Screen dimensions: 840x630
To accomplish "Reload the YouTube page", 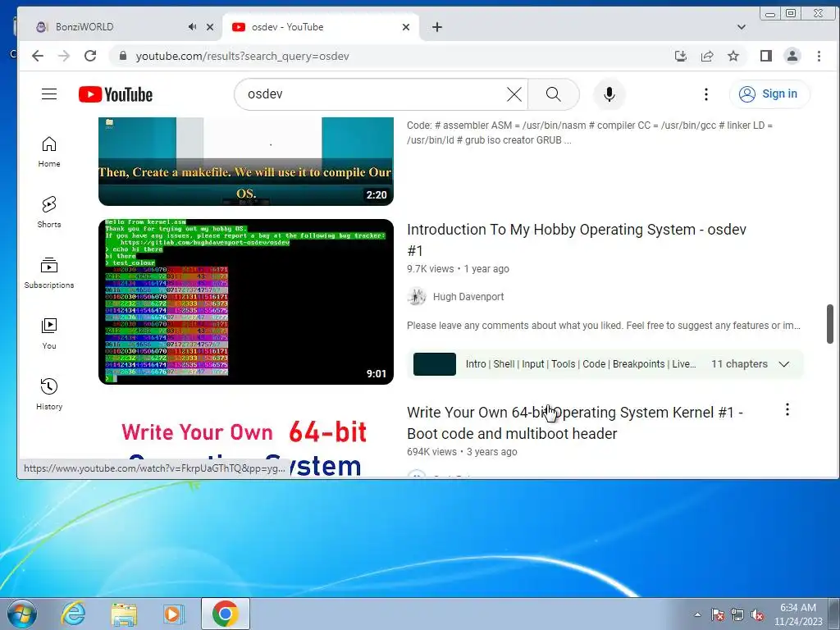I will pyautogui.click(x=90, y=56).
